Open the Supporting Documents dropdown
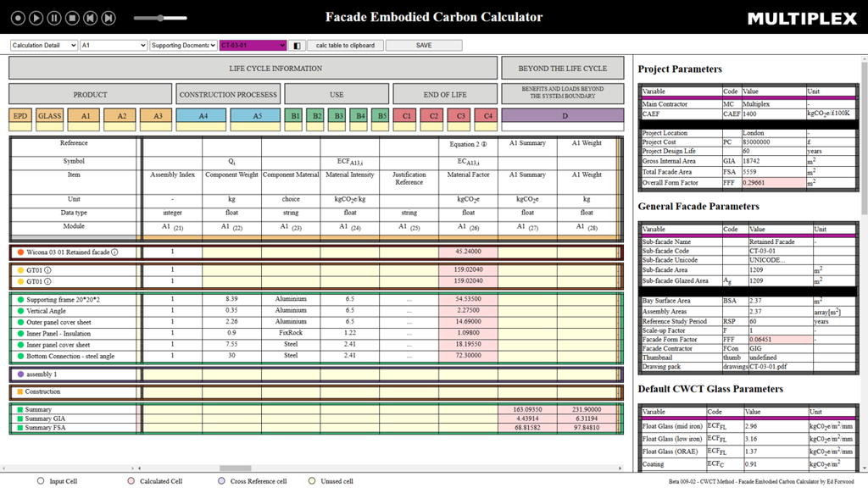The width and height of the screenshot is (868, 488). coord(183,46)
